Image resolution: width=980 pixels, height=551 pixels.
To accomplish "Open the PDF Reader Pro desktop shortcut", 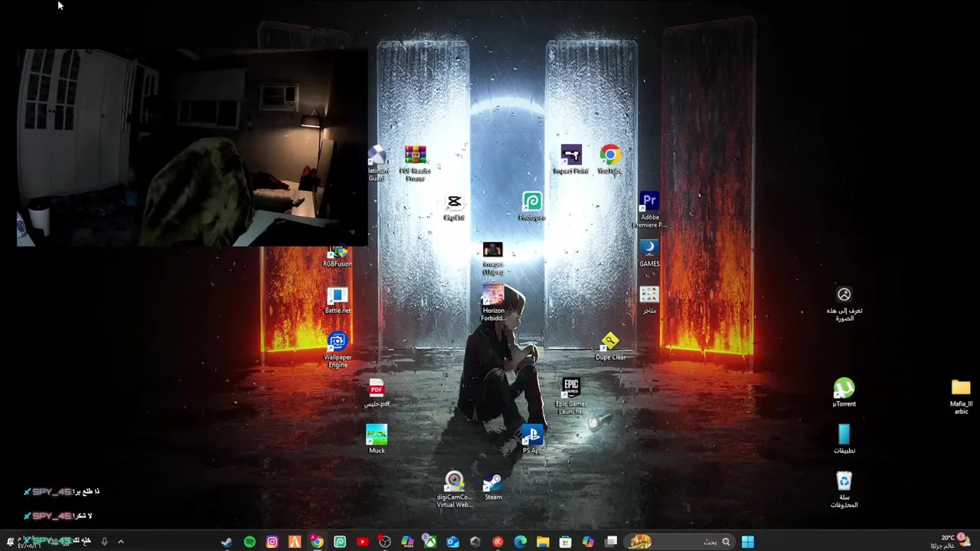I will tap(415, 163).
